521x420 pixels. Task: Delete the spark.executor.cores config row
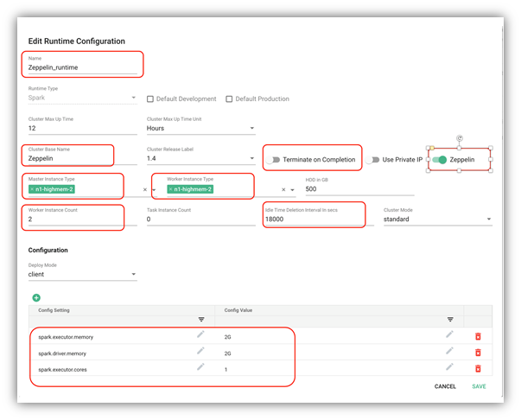[x=478, y=369]
